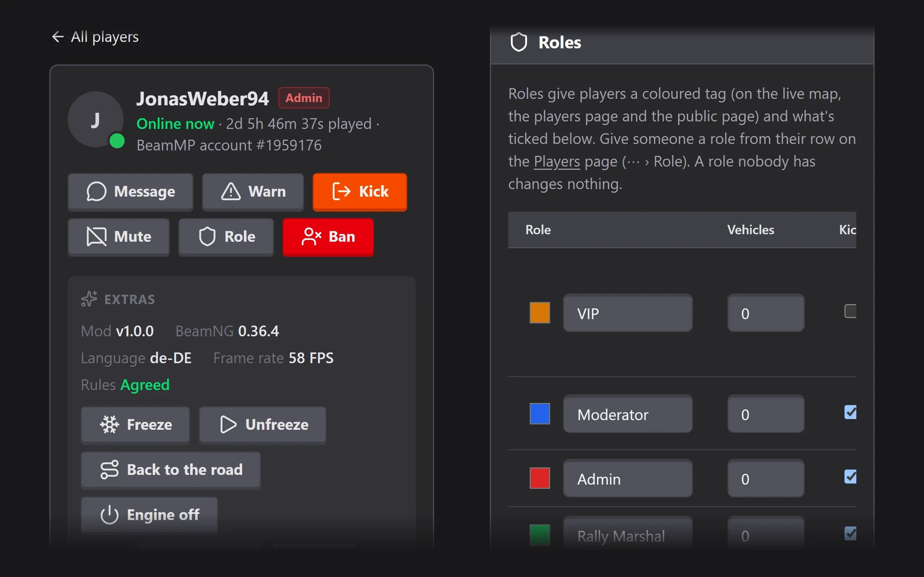Open the Admin red color swatch
The image size is (924, 577).
tap(540, 478)
